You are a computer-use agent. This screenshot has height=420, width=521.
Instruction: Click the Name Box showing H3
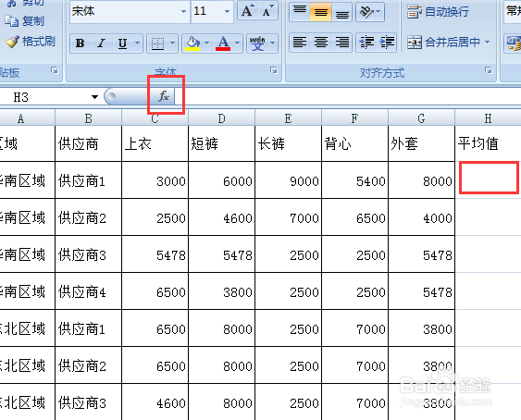44,97
